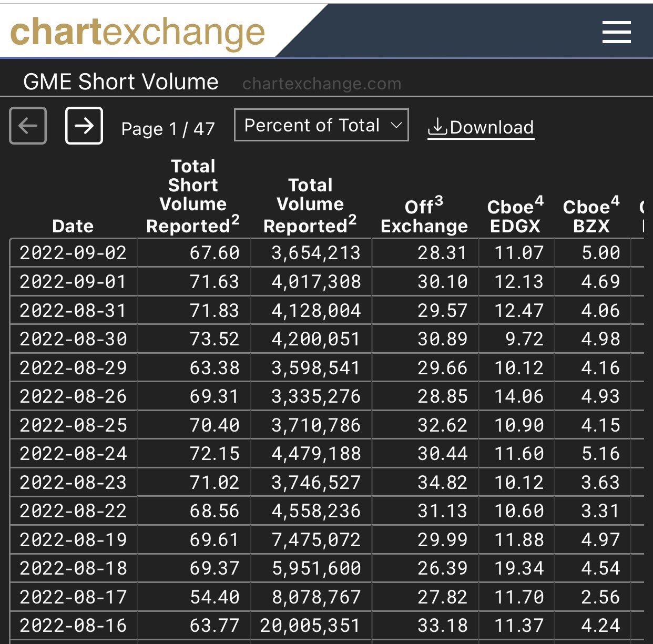Open the hamburger navigation menu
Image resolution: width=653 pixels, height=644 pixels.
coord(616,32)
